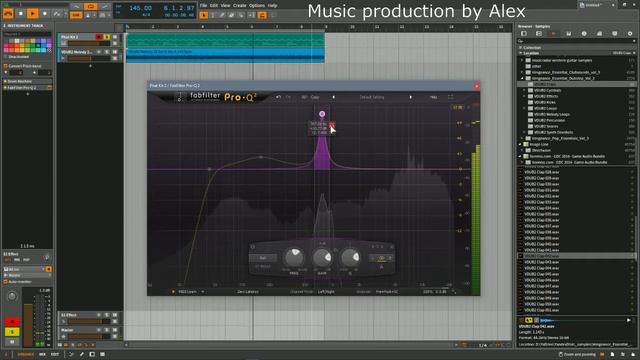Select the pen tool in the toolbar

pos(222,15)
